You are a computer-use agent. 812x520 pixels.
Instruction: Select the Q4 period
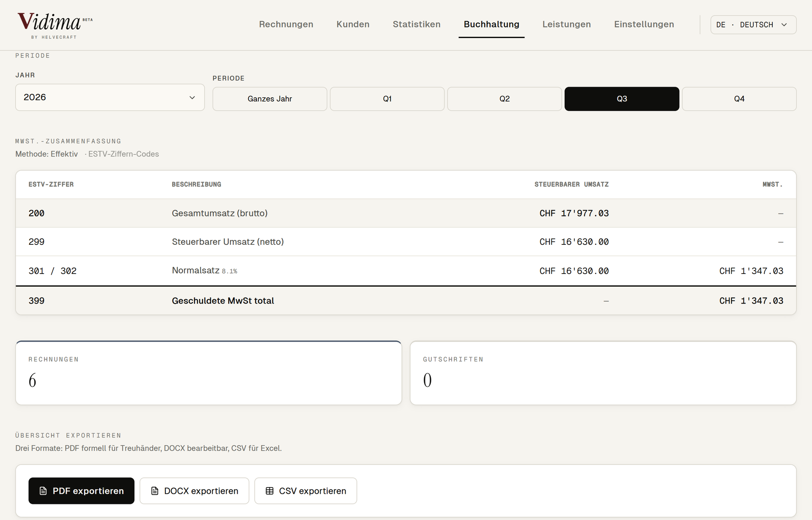[x=739, y=99]
